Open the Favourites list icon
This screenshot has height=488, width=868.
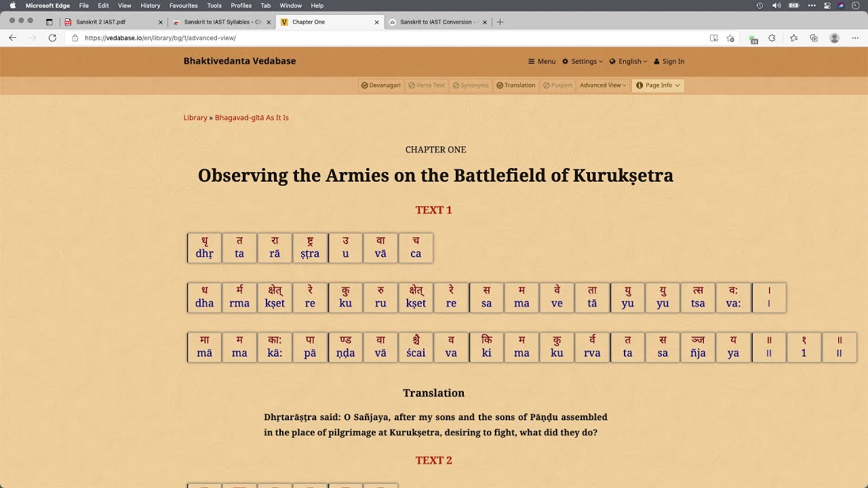click(793, 38)
